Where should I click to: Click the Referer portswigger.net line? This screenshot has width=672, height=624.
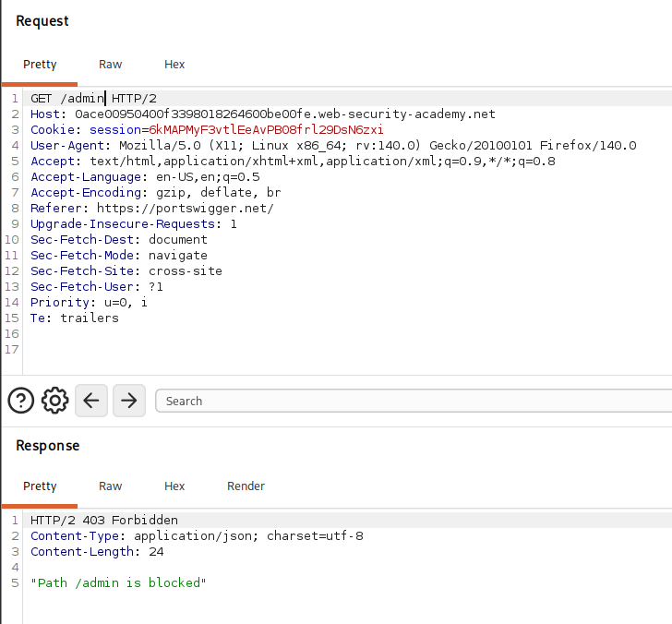pos(151,209)
